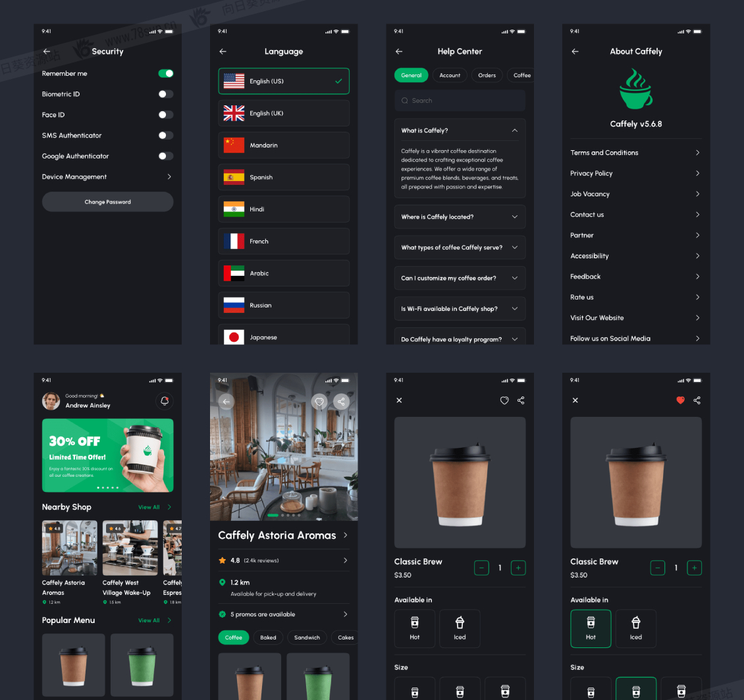Expand the 'Where is Caffely located?' question

click(460, 217)
